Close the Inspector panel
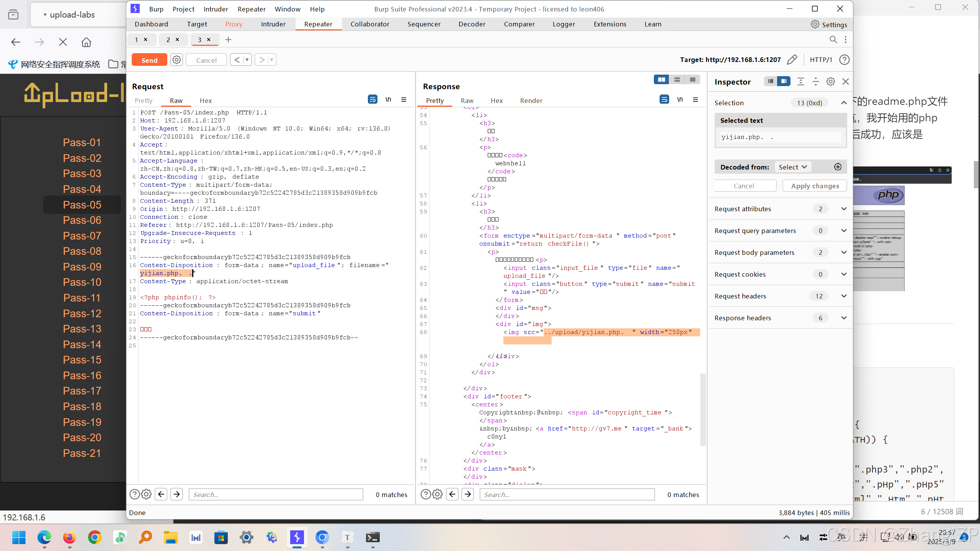Image resolution: width=980 pixels, height=551 pixels. tap(846, 82)
